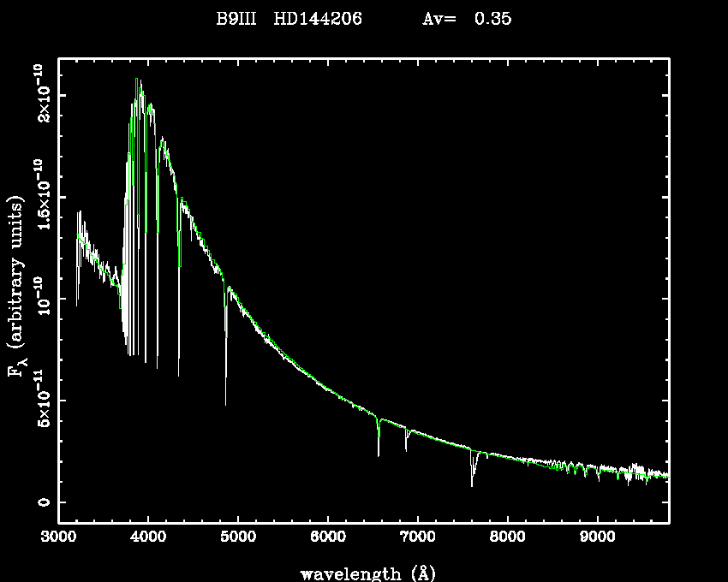Click the 5×10⁻¹¹ y-axis tick label

point(39,400)
